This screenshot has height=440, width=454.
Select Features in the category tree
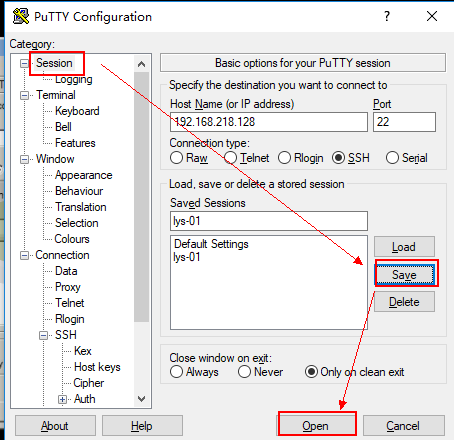[75, 143]
